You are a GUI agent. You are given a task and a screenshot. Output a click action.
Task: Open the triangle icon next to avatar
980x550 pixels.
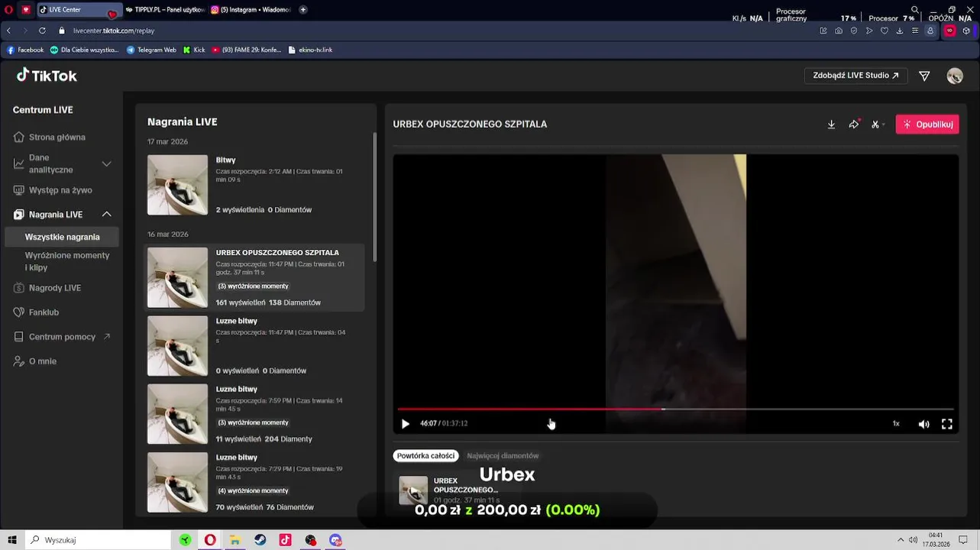pyautogui.click(x=924, y=76)
